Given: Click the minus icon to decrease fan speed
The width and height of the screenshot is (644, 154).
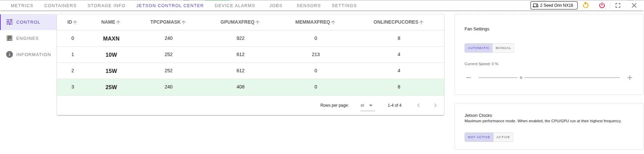Looking at the screenshot, I should (469, 78).
